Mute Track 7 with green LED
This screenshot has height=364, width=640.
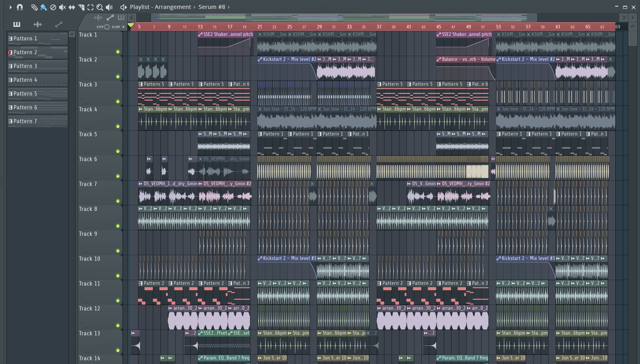[118, 201]
